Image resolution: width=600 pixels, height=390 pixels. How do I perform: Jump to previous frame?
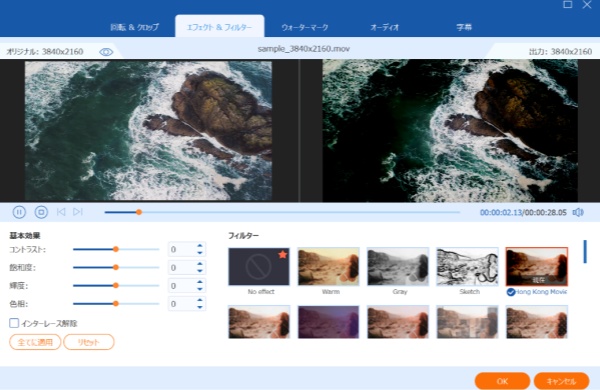[x=61, y=212]
